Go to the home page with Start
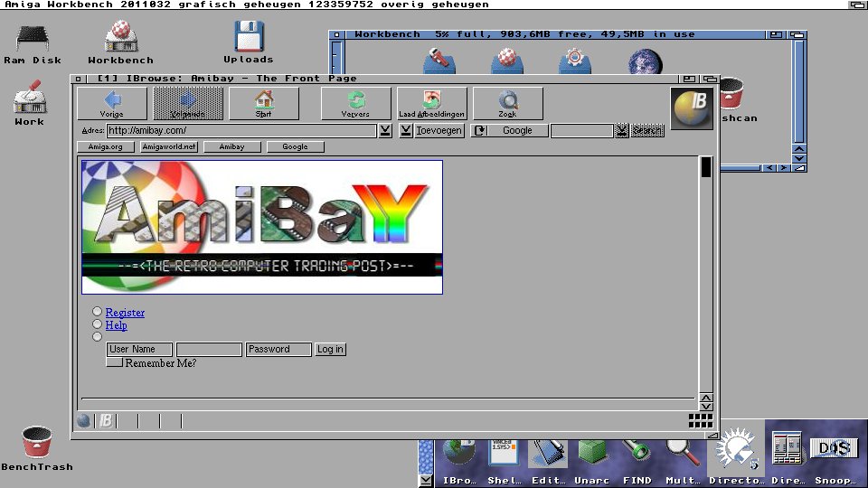The image size is (868, 488). (263, 103)
